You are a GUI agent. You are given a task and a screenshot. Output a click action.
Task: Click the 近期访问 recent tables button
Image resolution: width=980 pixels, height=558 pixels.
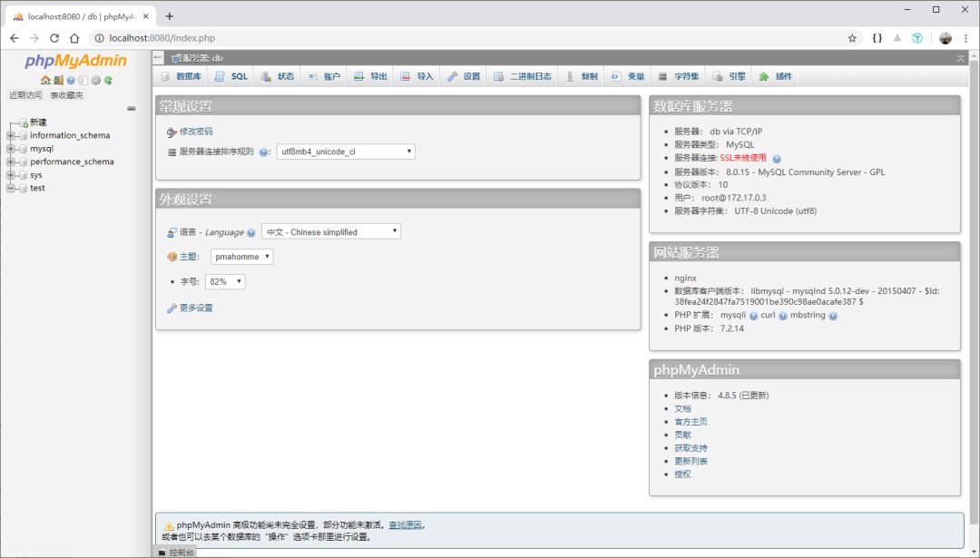pyautogui.click(x=25, y=95)
